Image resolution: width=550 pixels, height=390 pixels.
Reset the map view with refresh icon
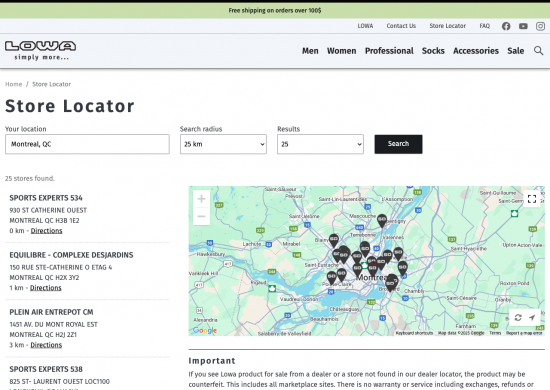pyautogui.click(x=518, y=317)
